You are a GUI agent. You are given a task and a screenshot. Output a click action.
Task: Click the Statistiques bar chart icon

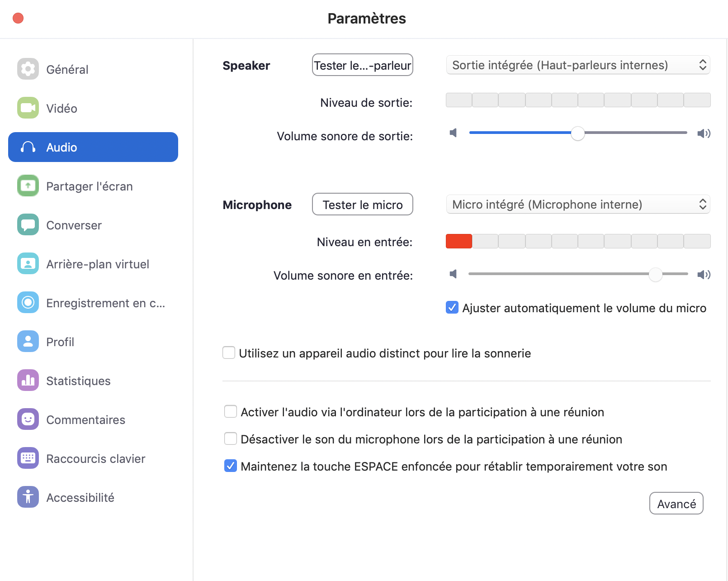[28, 381]
